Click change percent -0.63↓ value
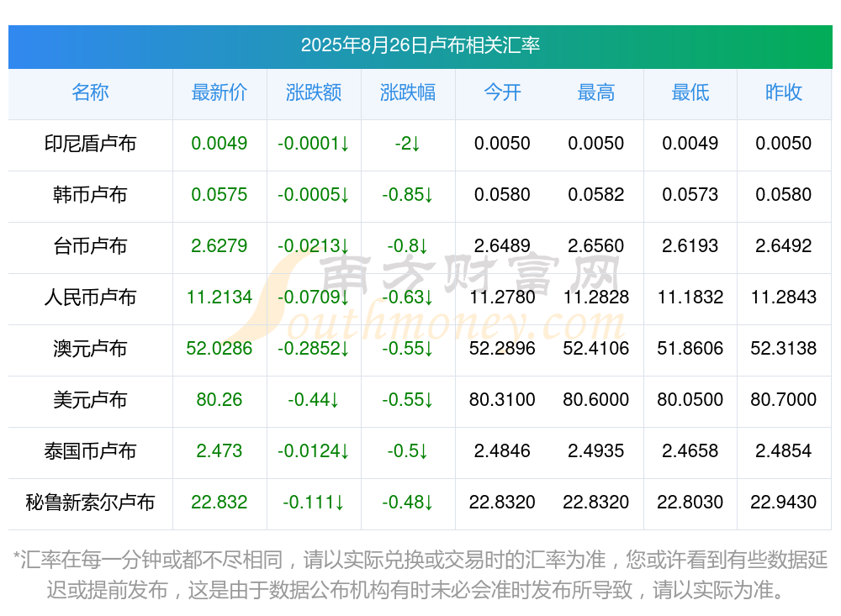 coord(408,297)
